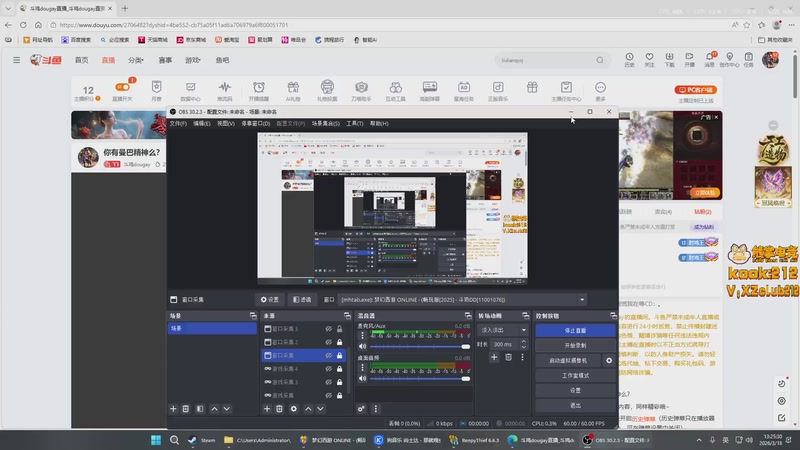Open the fade transition type dropdown

click(x=503, y=330)
